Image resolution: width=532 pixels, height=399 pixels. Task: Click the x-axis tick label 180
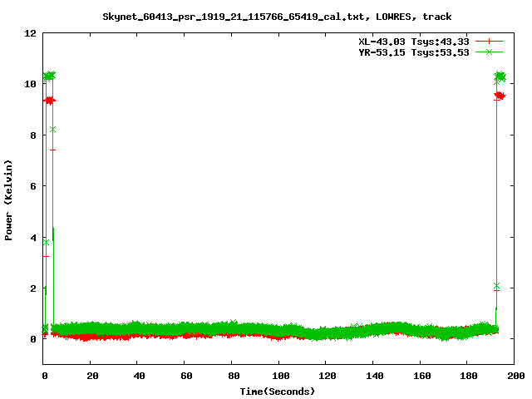pos(469,376)
